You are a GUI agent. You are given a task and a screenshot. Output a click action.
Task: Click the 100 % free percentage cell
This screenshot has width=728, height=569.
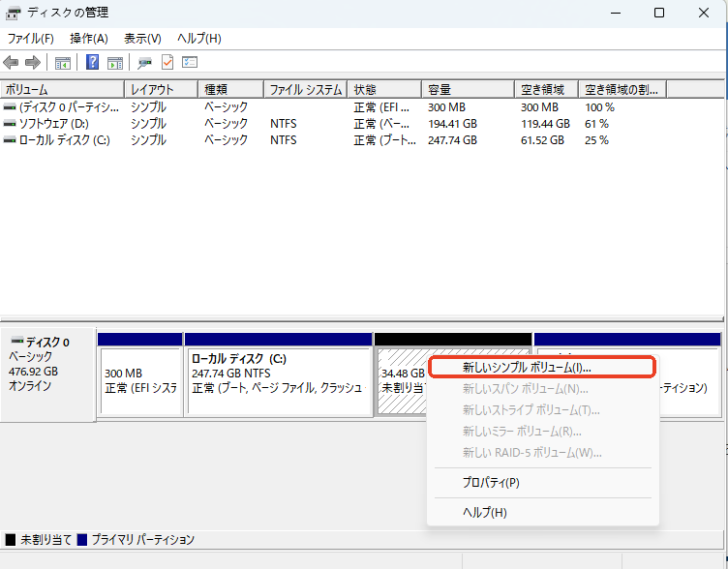599,107
